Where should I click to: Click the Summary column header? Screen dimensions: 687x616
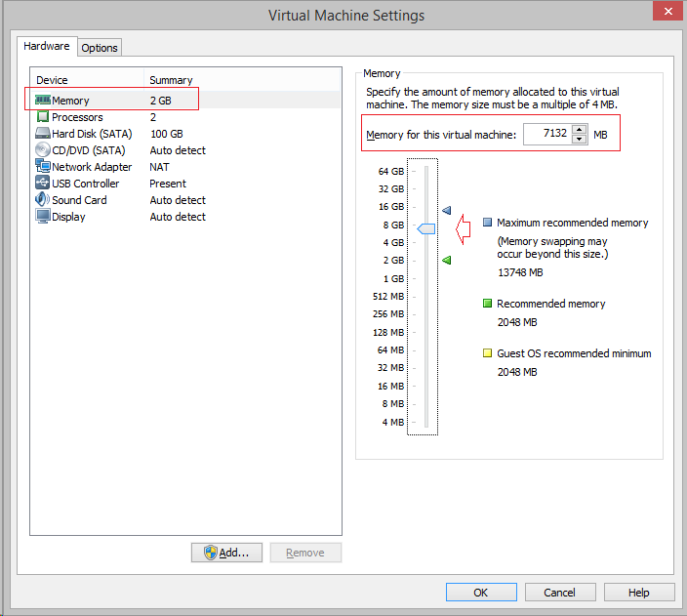coord(171,80)
